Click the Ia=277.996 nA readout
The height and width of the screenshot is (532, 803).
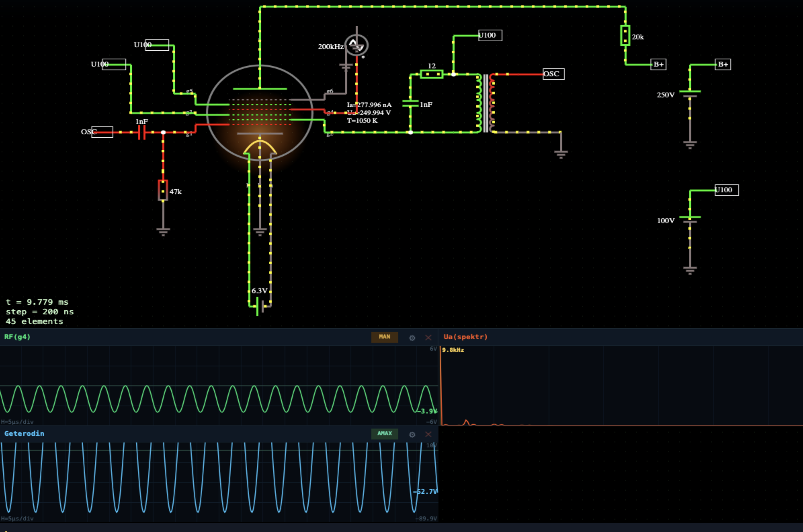point(369,105)
